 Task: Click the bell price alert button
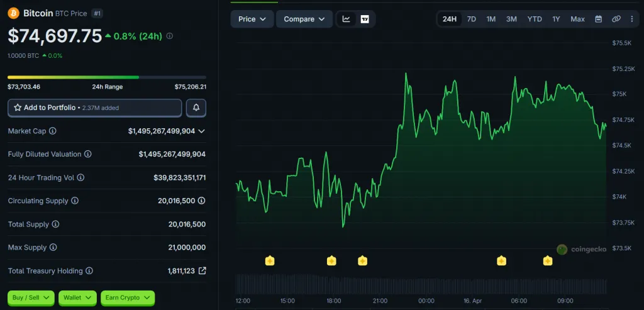click(x=196, y=108)
